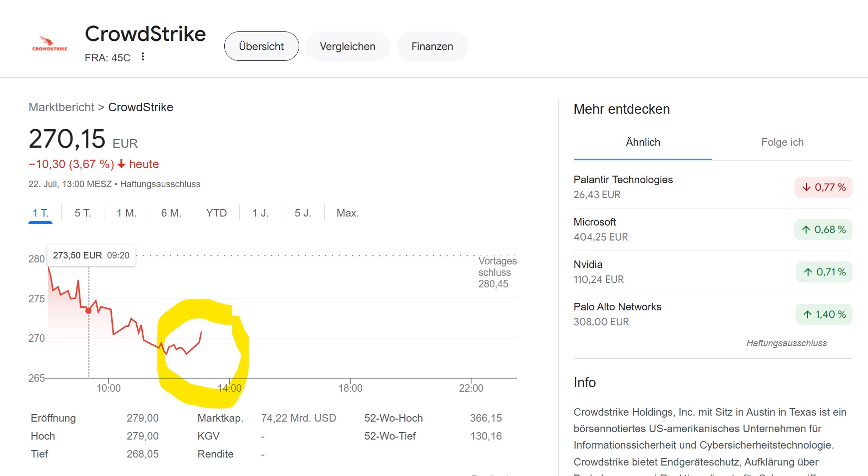The height and width of the screenshot is (476, 868).
Task: Switch to the Vergleichen tab
Action: 348,46
